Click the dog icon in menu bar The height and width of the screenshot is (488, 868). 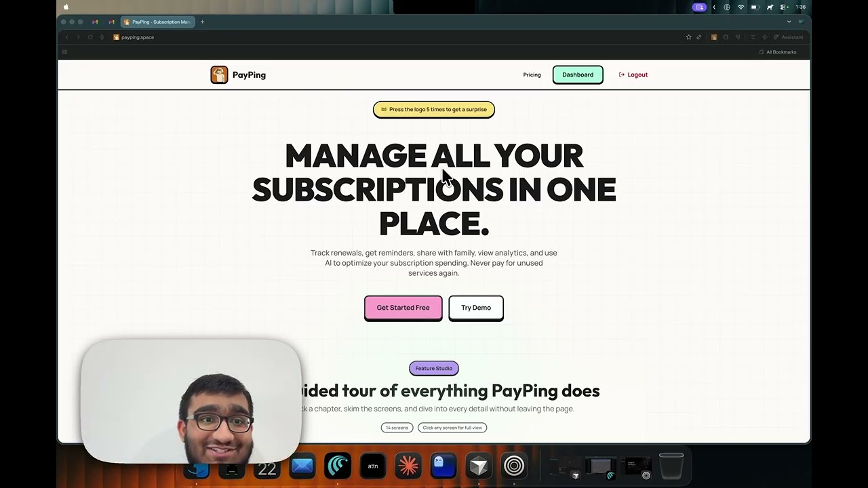coord(770,7)
